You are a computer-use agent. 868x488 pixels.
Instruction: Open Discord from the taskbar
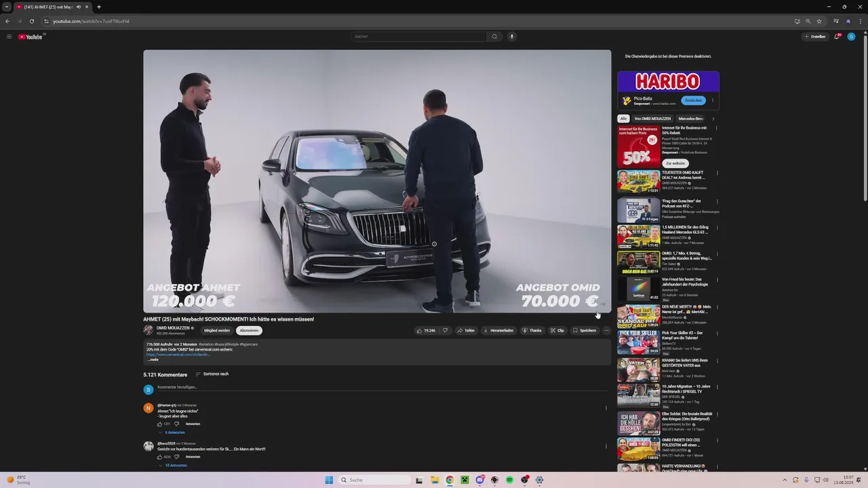coord(479,480)
